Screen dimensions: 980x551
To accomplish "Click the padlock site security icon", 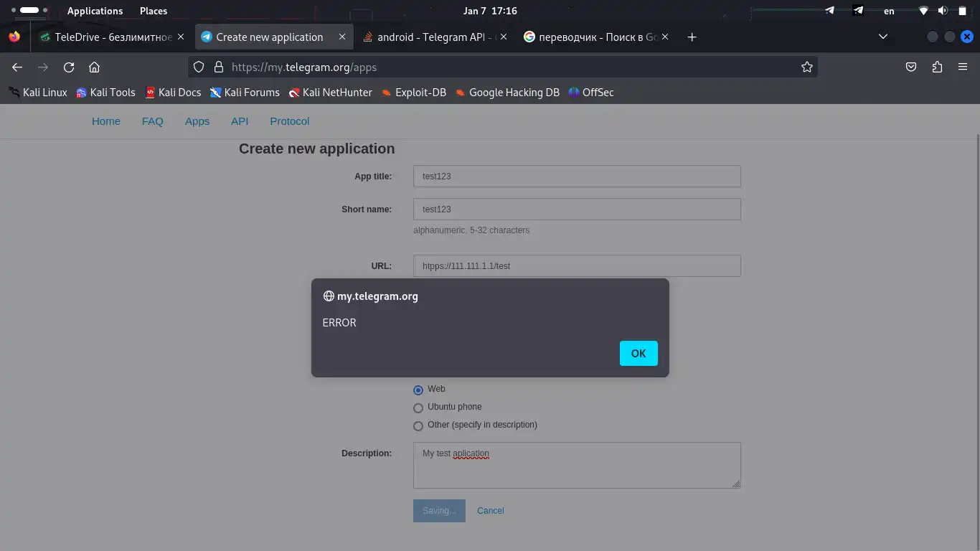I will 220,67.
